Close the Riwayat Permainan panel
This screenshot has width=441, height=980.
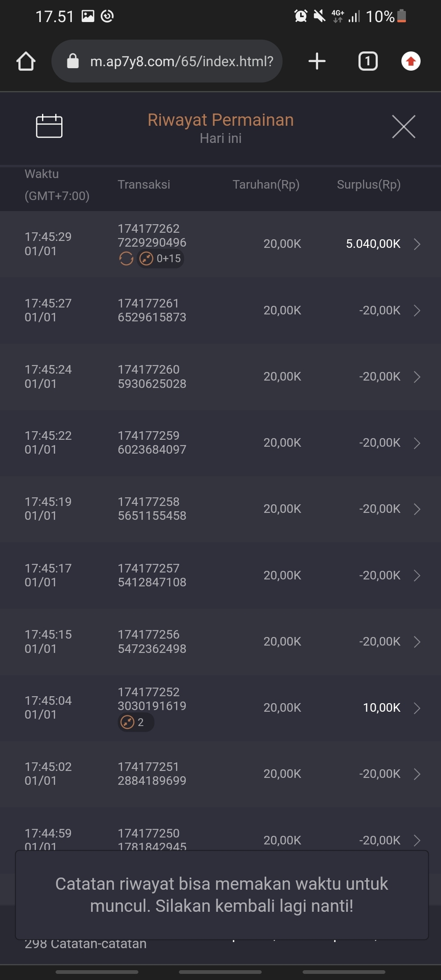pos(403,127)
